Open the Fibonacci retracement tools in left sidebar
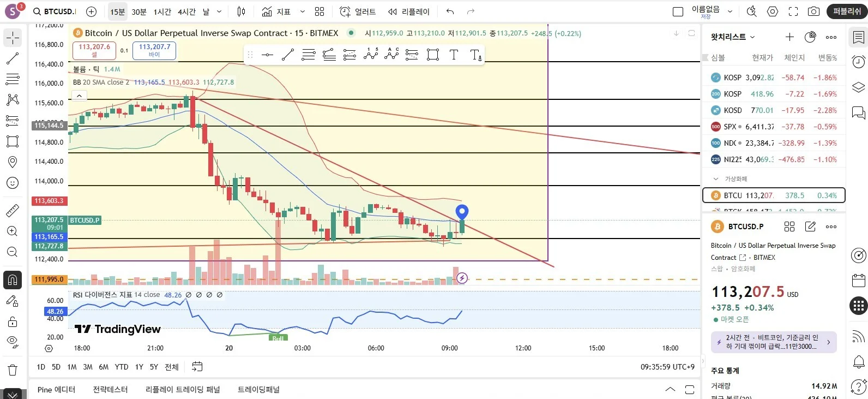This screenshot has height=399, width=868. click(13, 79)
